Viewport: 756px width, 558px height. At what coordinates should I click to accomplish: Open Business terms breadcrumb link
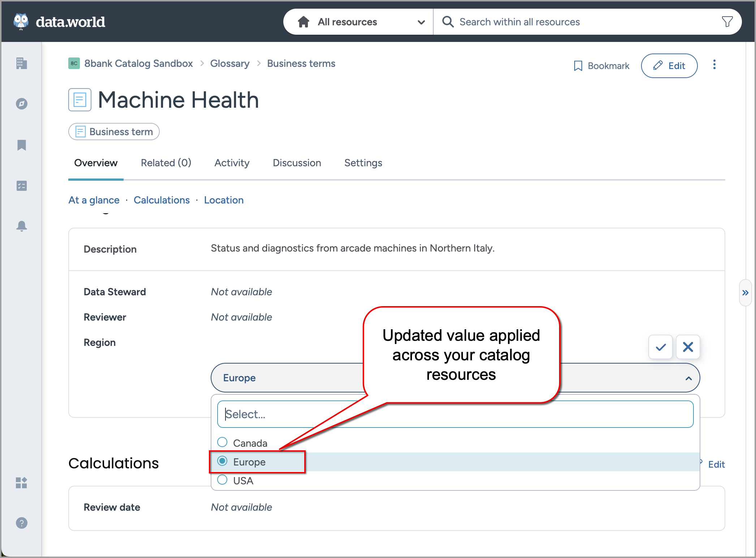click(301, 64)
